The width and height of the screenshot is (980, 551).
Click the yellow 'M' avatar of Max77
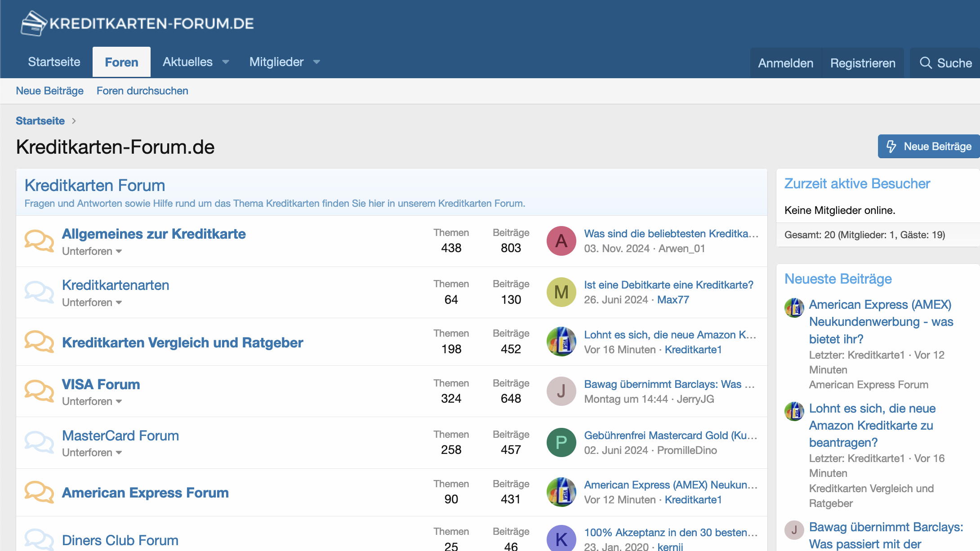pos(561,292)
